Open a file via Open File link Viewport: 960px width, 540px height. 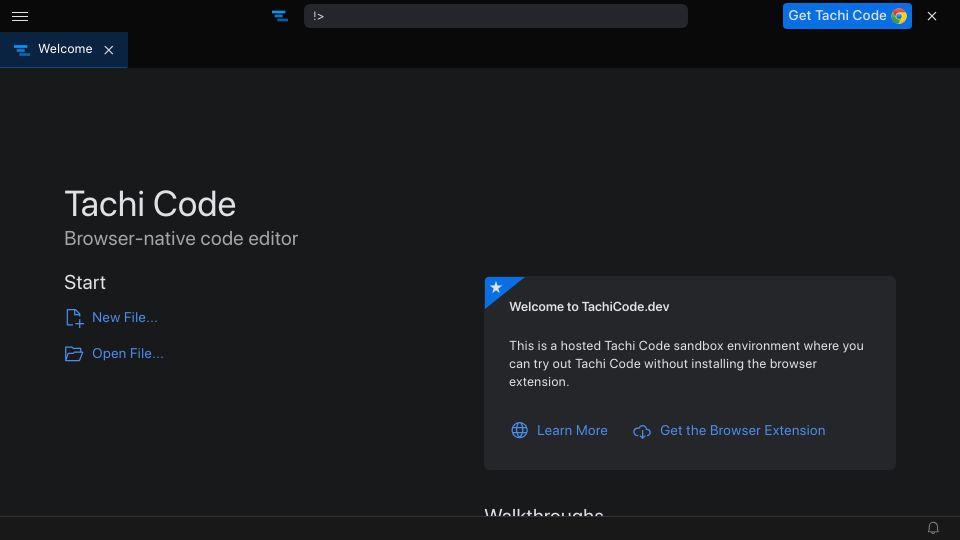point(127,353)
